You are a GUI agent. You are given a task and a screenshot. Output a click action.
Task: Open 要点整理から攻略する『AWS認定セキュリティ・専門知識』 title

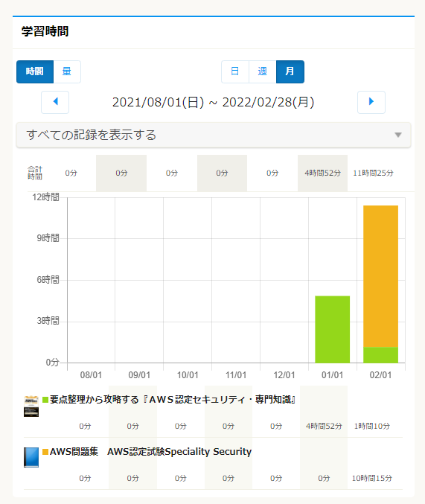[x=173, y=400]
